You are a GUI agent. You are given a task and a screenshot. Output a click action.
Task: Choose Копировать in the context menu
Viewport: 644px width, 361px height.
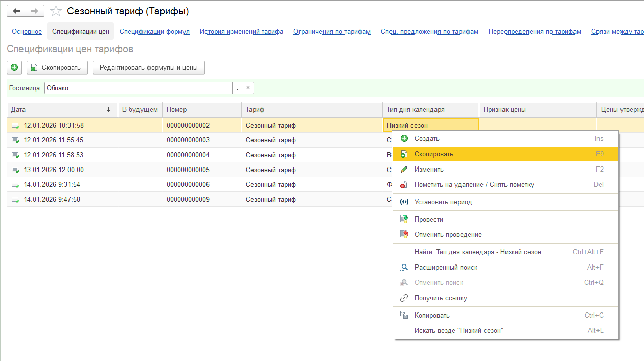click(x=505, y=315)
